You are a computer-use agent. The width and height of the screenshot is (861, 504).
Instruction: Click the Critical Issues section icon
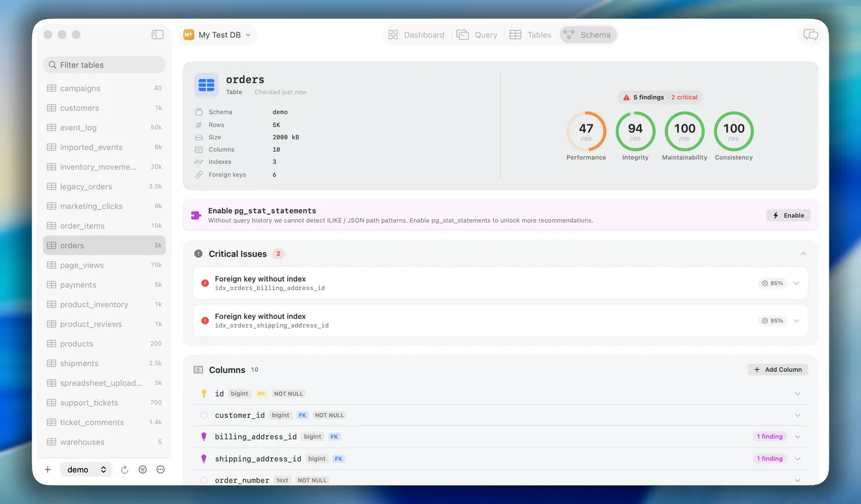coord(199,254)
